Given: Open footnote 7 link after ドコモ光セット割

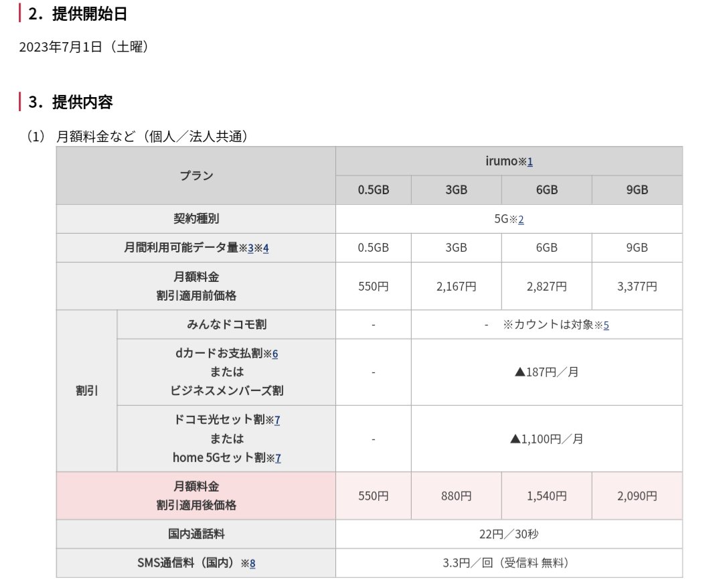Looking at the screenshot, I should tap(277, 421).
